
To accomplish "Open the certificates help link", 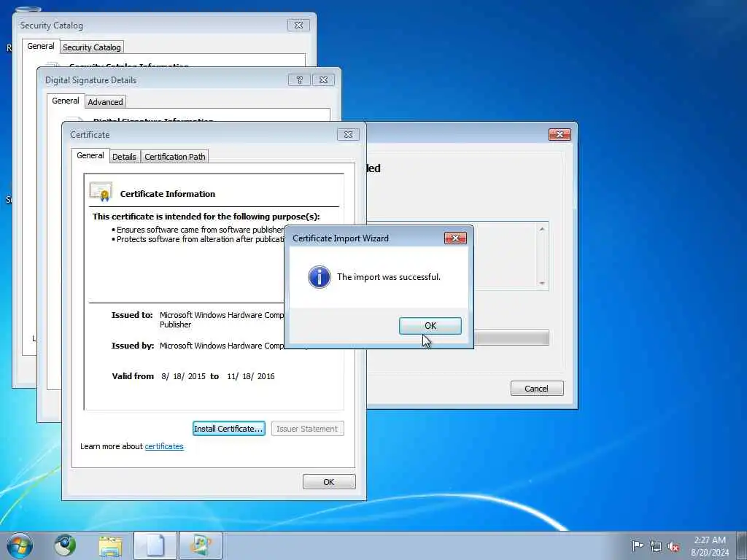I will pos(164,446).
